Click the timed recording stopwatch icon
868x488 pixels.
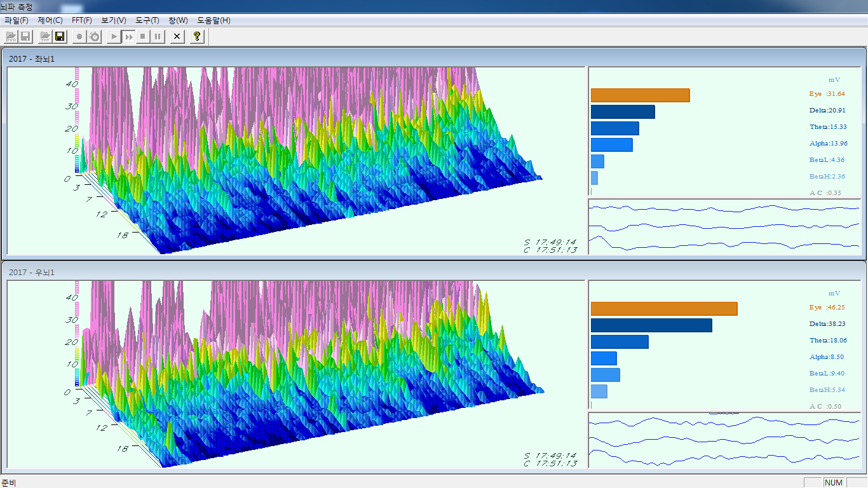click(94, 37)
